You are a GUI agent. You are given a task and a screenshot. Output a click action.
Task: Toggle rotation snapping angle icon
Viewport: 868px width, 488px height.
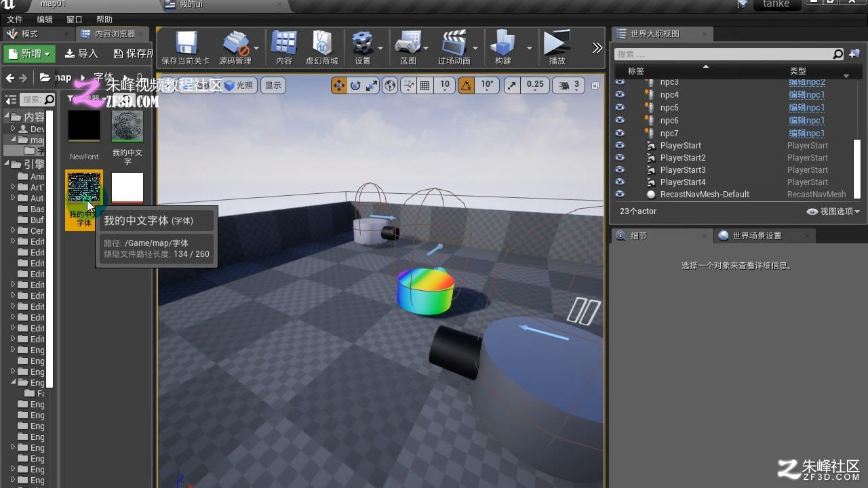click(x=466, y=85)
